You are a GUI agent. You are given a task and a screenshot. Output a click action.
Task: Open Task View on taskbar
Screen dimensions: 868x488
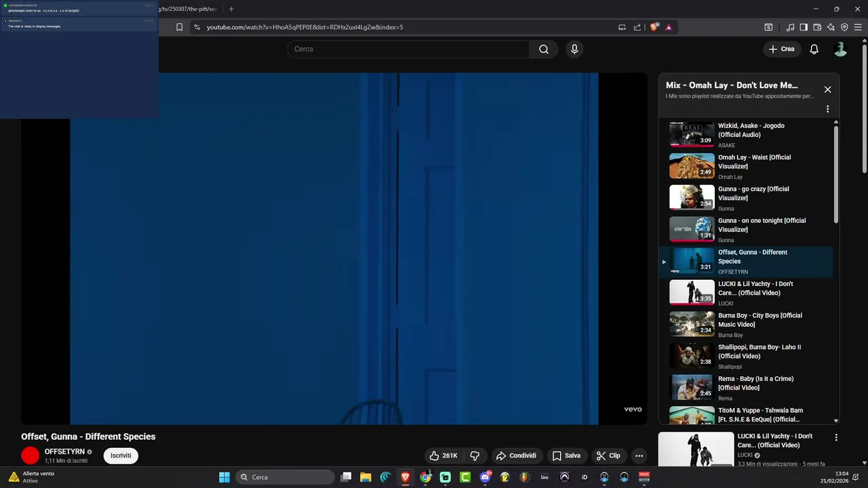346,477
